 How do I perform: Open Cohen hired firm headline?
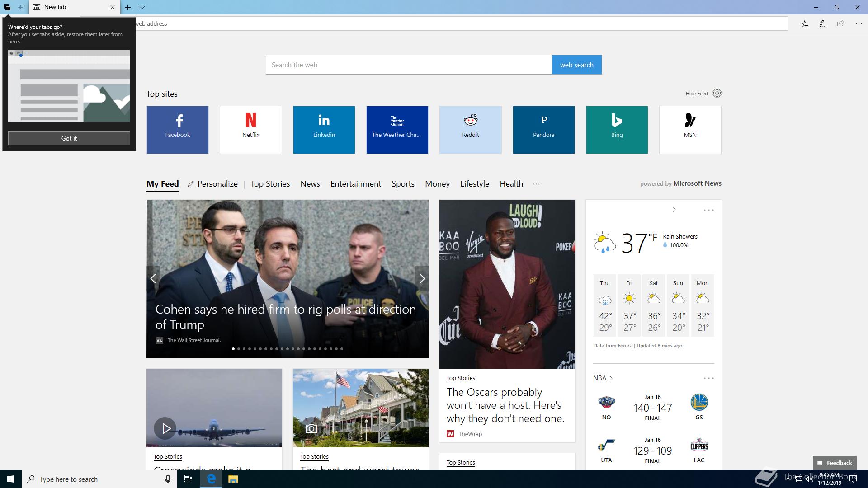tap(286, 317)
